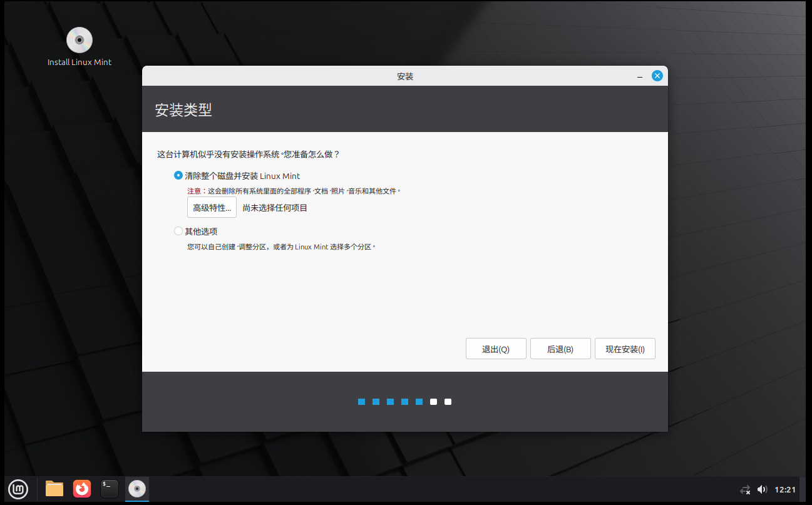Screen dimensions: 812x505
Task: Click the volume icon in system tray
Action: pyautogui.click(x=763, y=489)
